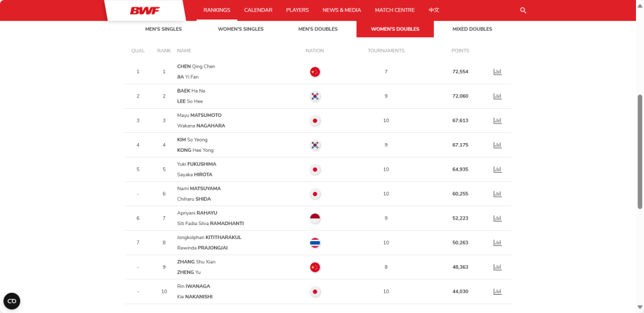This screenshot has width=644, height=313.
Task: Select the Mixed Doubles tab
Action: point(472,29)
